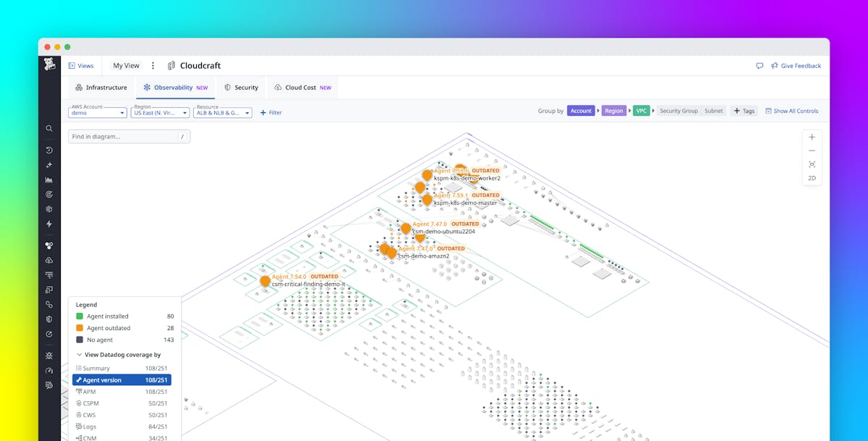Viewport: 868px width, 441px height.
Task: Click the fit-to-screen icon near zoom controls
Action: point(812,165)
